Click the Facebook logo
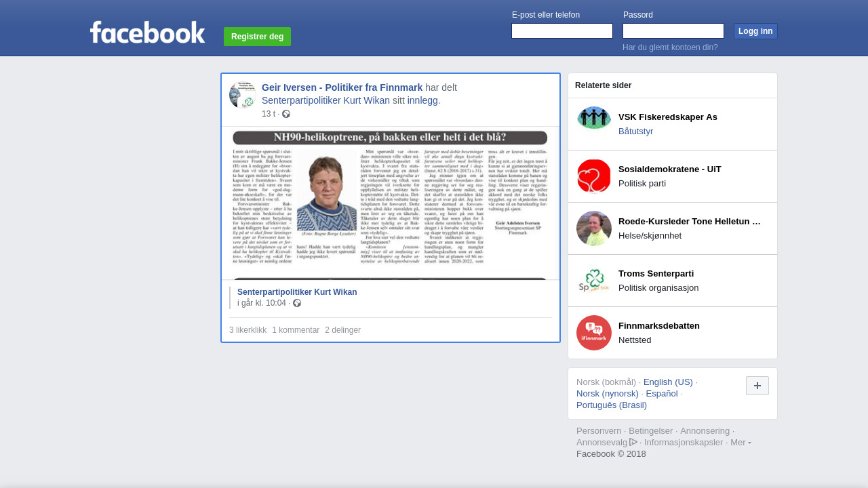 (147, 32)
